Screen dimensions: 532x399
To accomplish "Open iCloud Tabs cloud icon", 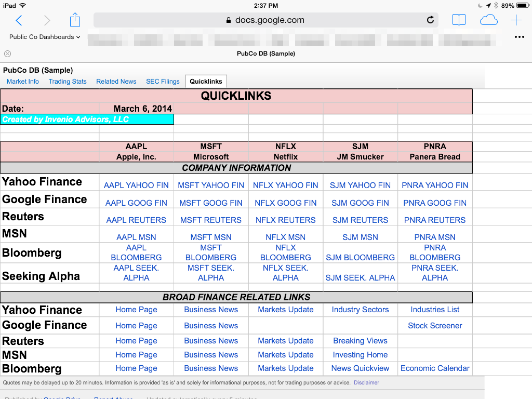I will pos(488,20).
